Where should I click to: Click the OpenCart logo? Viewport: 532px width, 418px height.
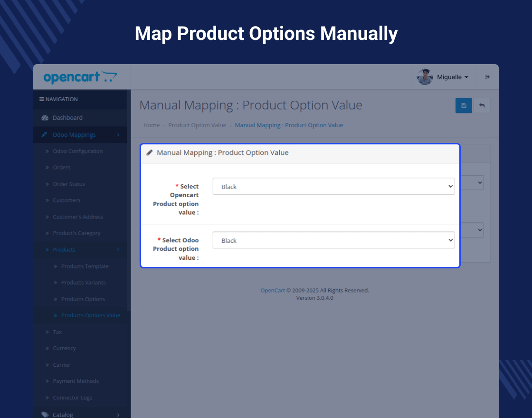(80, 77)
